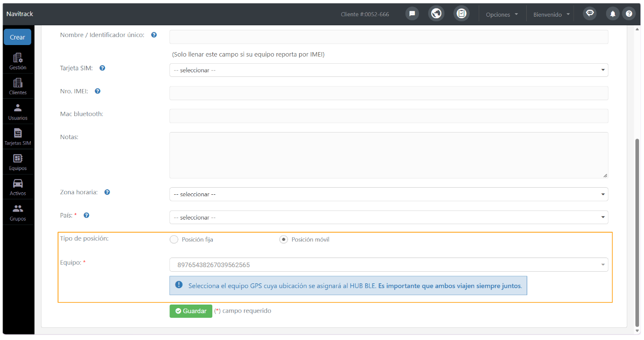The image size is (644, 340).
Task: Open Tarjetas SIM from sidebar
Action: (x=18, y=137)
